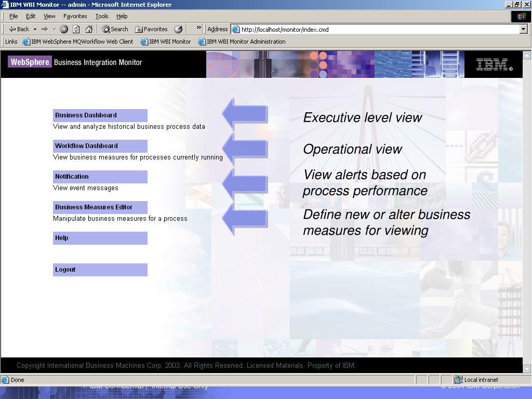This screenshot has height=399, width=532.
Task: Click scrollbar down arrow
Action: [527, 369]
